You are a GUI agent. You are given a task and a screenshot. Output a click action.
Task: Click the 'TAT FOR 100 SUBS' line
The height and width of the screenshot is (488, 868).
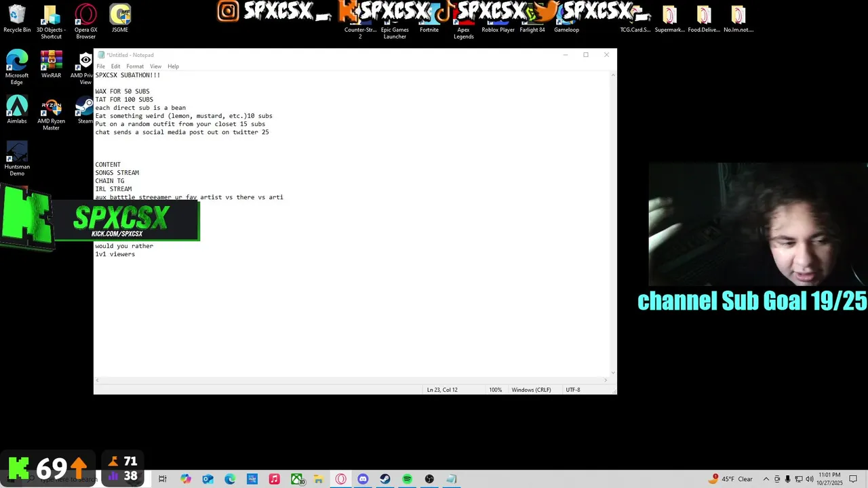pyautogui.click(x=124, y=100)
